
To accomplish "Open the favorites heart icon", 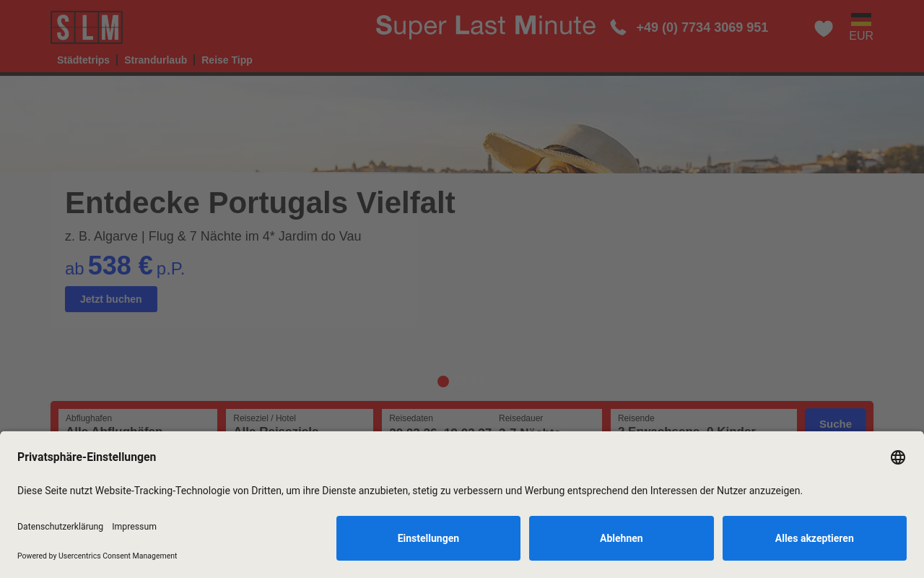I will pyautogui.click(x=824, y=28).
